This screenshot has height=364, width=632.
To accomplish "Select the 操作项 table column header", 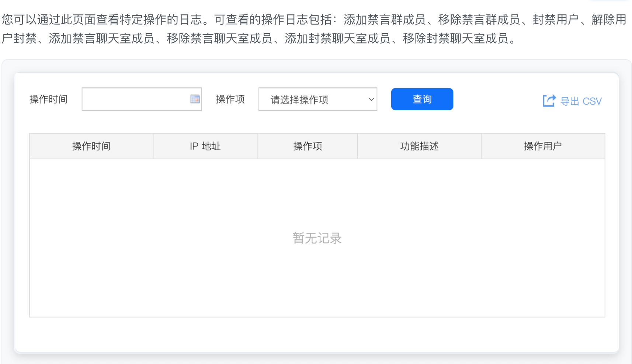I will [308, 146].
